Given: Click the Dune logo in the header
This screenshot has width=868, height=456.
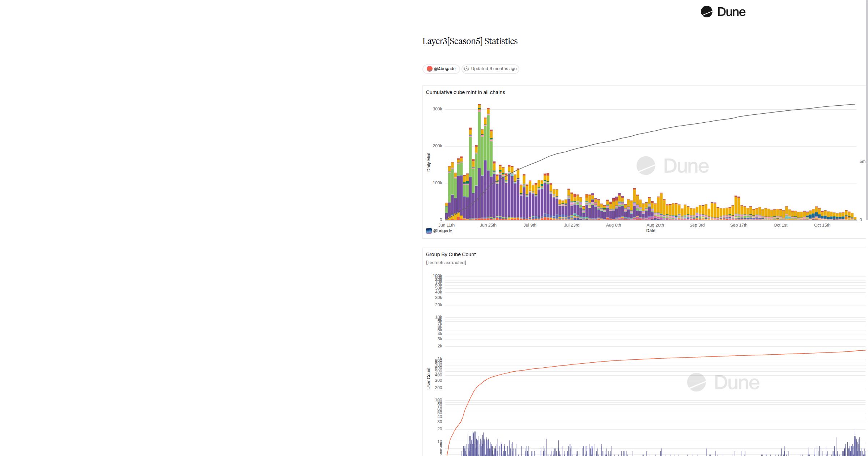Looking at the screenshot, I should click(723, 12).
